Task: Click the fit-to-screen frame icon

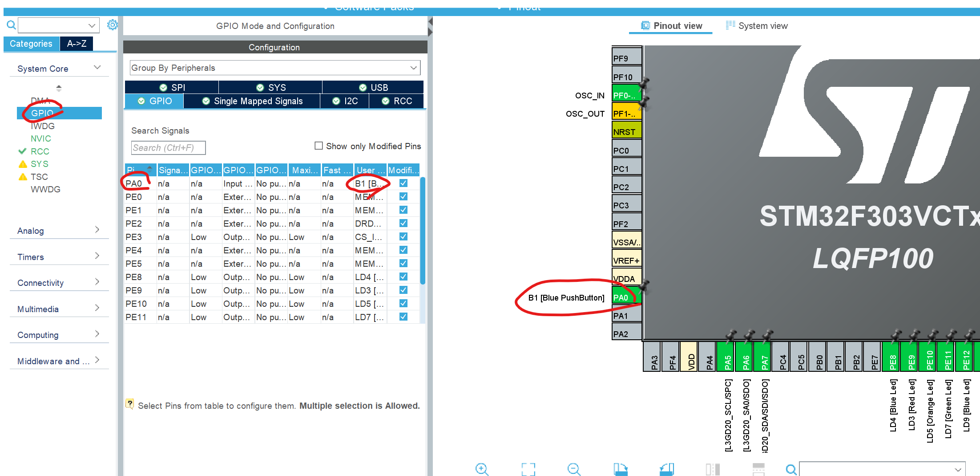Action: pyautogui.click(x=528, y=469)
